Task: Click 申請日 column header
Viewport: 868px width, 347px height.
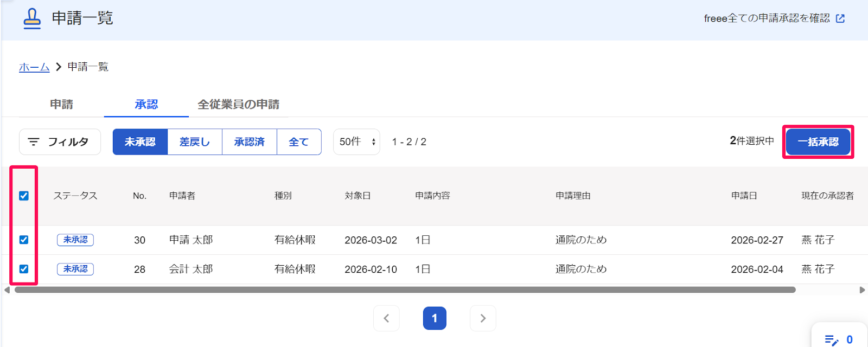Action: [x=744, y=196]
